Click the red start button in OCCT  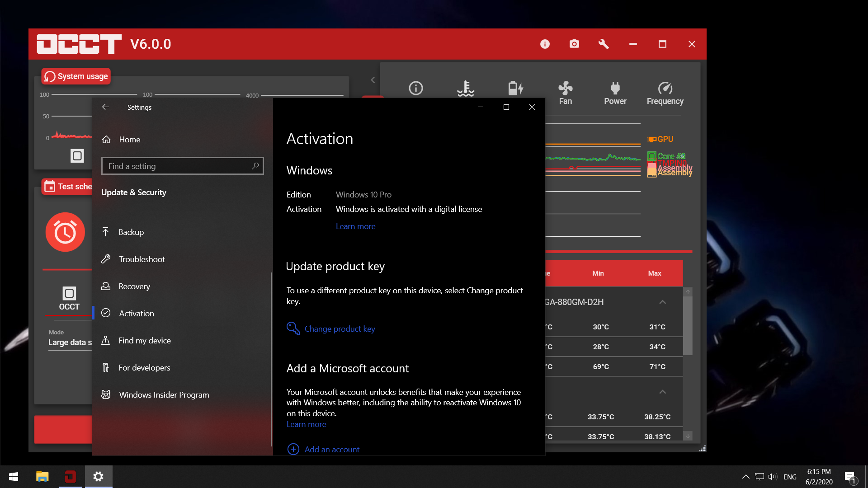pyautogui.click(x=63, y=430)
